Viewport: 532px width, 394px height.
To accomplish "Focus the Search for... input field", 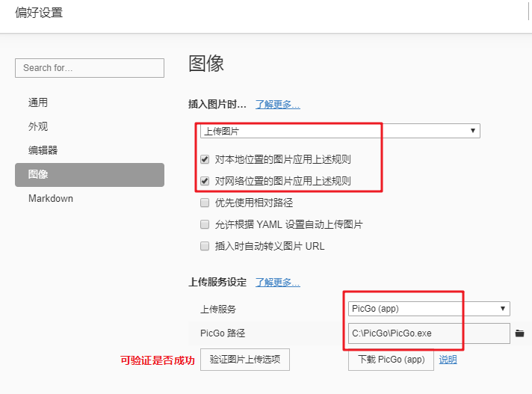I will (90, 67).
